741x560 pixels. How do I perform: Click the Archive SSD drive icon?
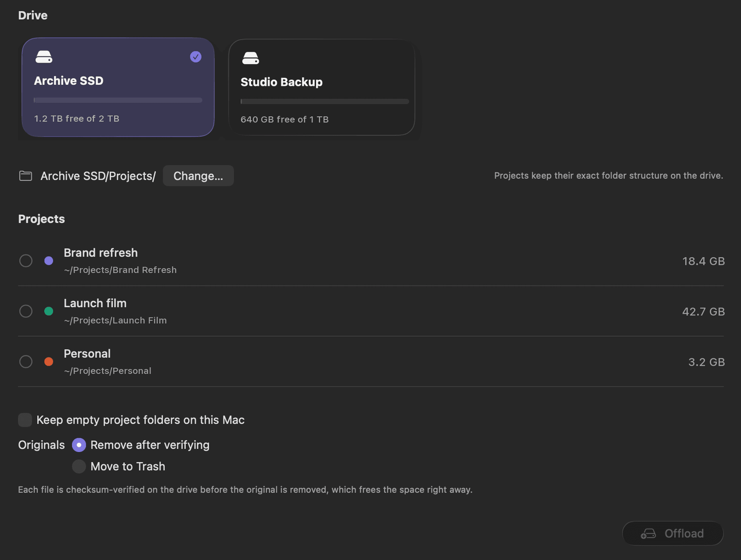pyautogui.click(x=44, y=57)
